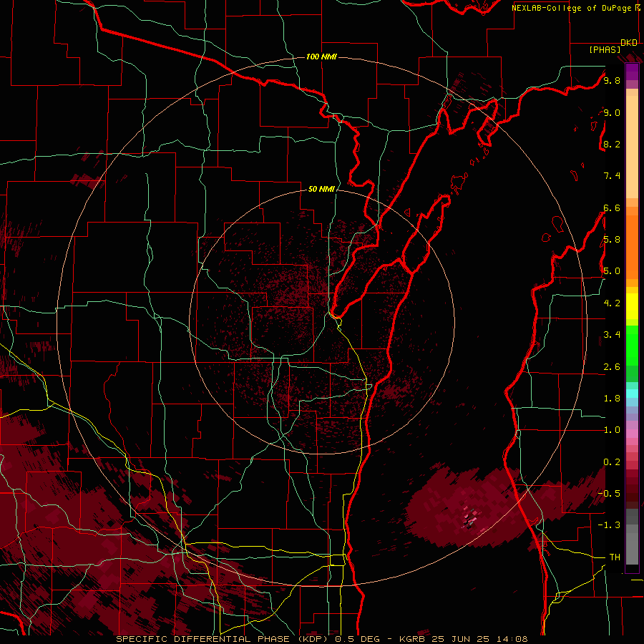The image size is (644, 644).
Task: Click the DKD label above the legend
Action: tap(629, 43)
